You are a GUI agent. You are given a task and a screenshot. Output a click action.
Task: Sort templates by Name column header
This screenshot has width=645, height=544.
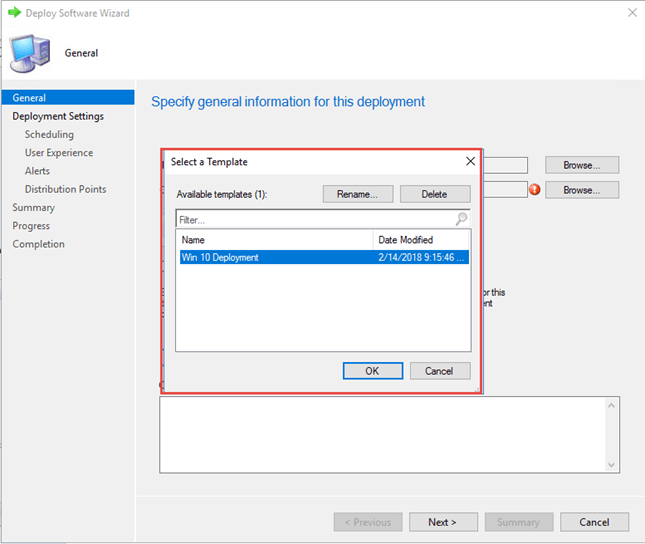pyautogui.click(x=275, y=240)
